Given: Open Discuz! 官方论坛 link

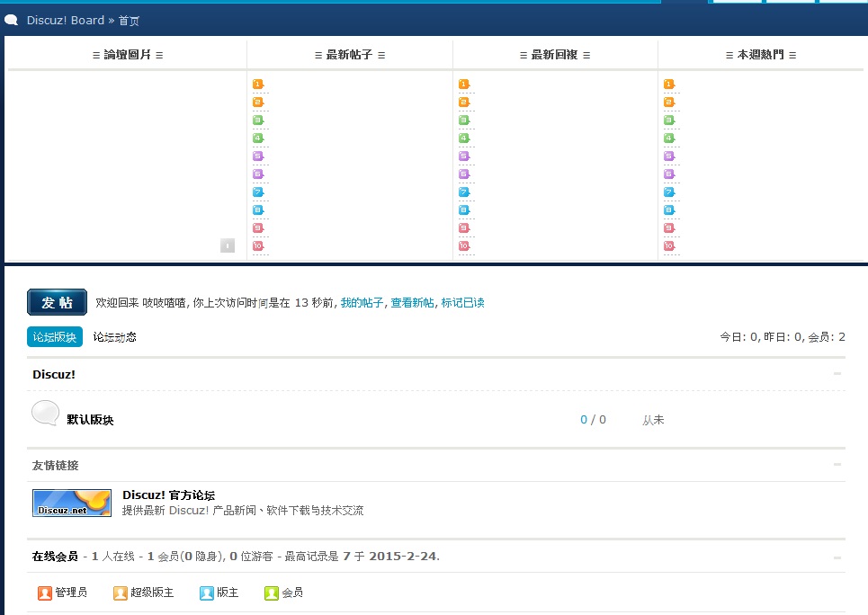Looking at the screenshot, I should tap(169, 495).
